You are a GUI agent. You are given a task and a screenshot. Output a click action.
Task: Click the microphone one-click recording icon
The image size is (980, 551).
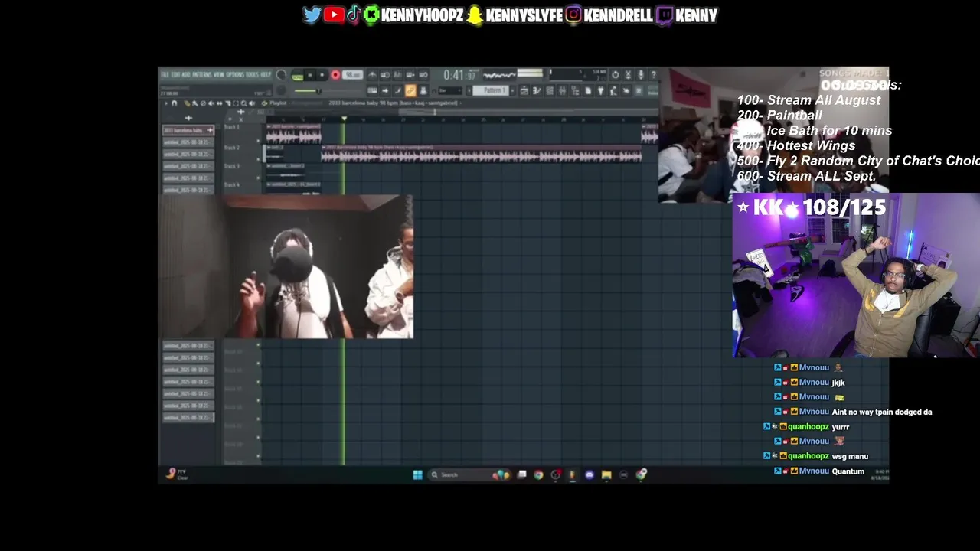[x=640, y=75]
